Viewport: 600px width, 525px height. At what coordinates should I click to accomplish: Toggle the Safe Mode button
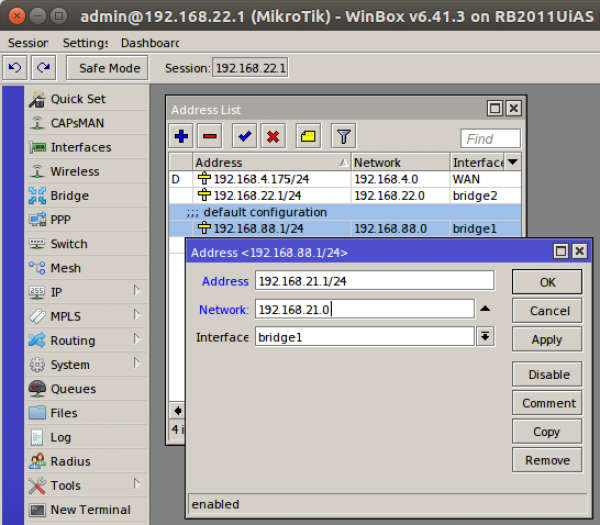pos(107,68)
